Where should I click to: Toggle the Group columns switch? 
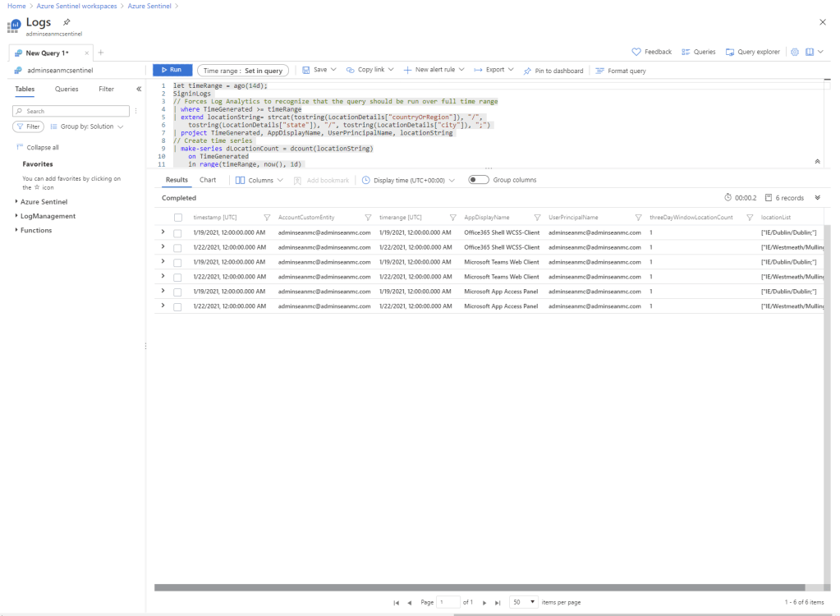point(478,180)
